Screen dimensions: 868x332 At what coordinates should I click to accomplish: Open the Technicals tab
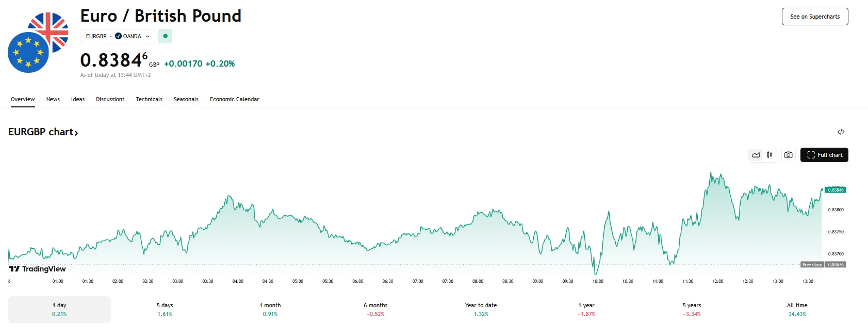[149, 99]
